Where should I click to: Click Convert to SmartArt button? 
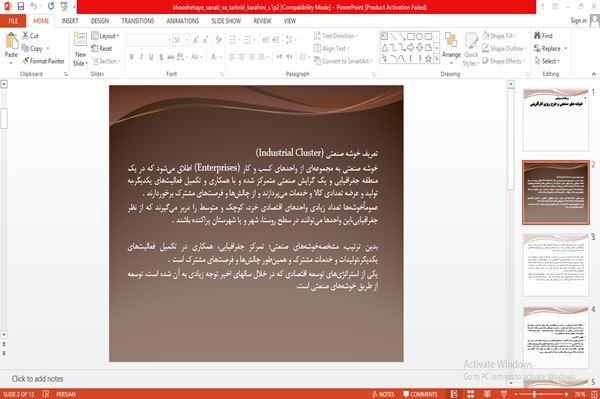pos(342,61)
